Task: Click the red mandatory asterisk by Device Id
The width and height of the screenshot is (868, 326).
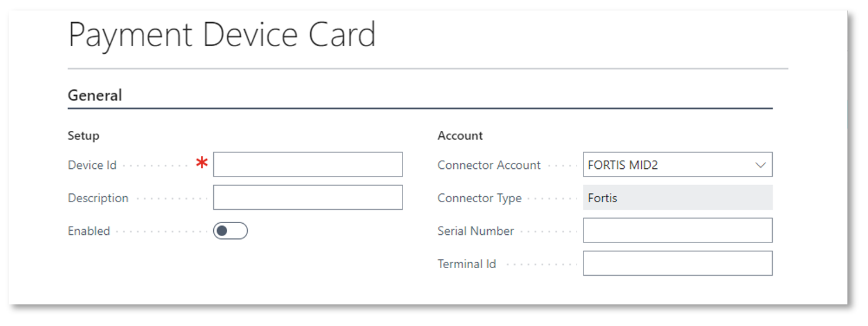Action: click(202, 164)
